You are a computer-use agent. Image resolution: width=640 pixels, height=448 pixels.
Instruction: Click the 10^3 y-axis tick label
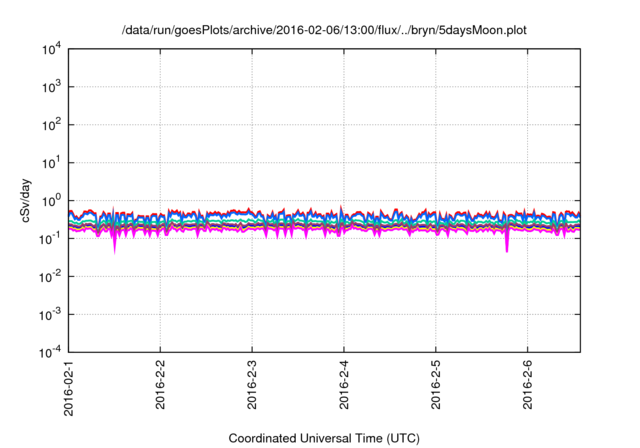tap(51, 87)
